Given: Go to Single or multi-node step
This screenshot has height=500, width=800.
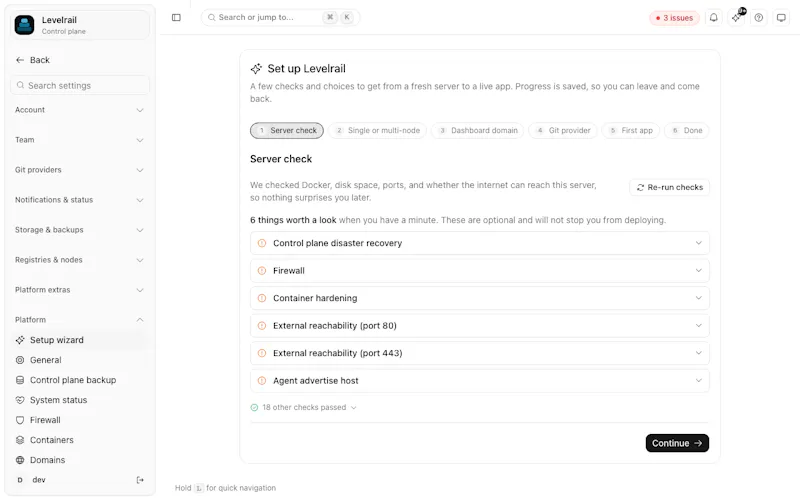Looking at the screenshot, I should tap(378, 131).
